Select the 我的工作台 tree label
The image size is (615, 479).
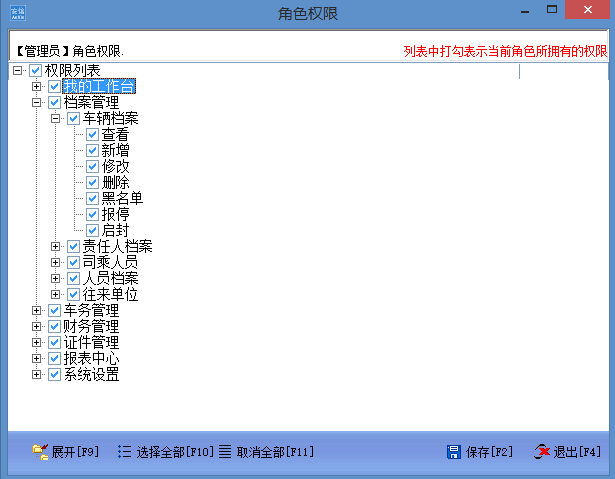[99, 86]
